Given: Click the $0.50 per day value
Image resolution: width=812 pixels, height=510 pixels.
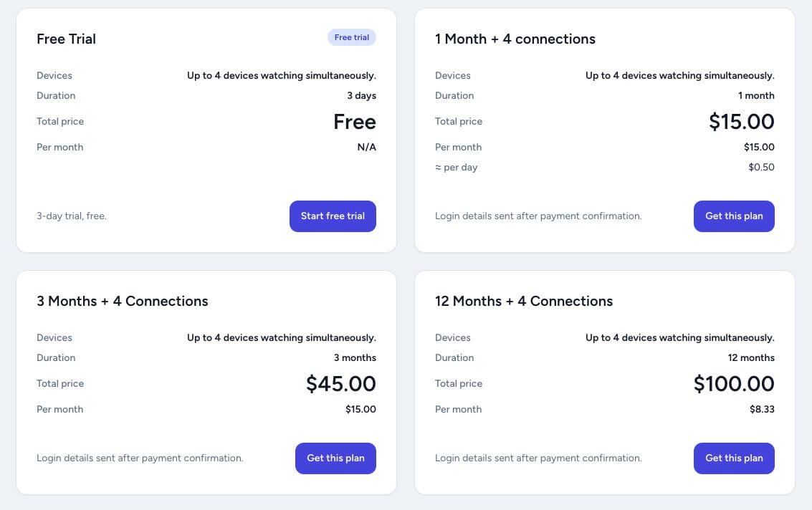Looking at the screenshot, I should click(761, 167).
